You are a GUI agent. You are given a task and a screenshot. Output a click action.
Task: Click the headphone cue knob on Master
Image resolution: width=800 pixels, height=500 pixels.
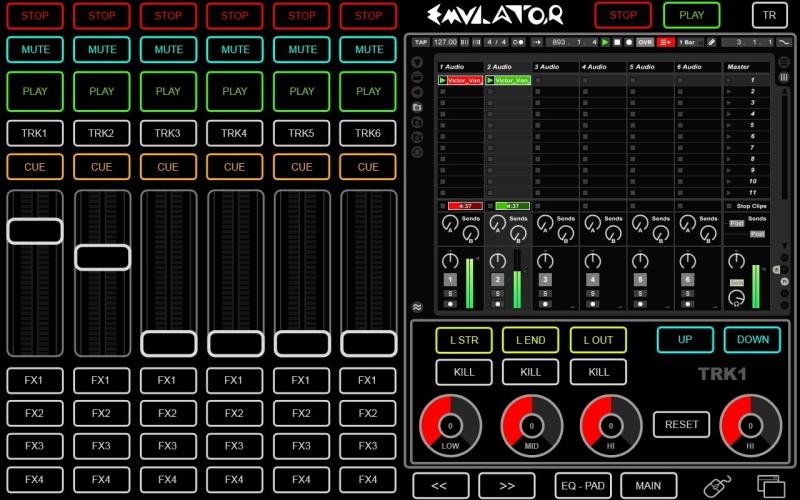pyautogui.click(x=737, y=297)
